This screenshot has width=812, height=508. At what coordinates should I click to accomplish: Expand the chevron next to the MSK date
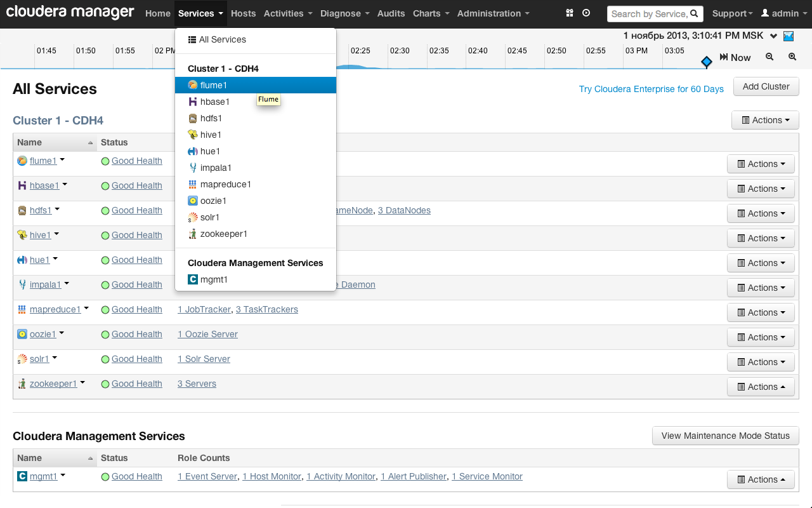point(774,36)
